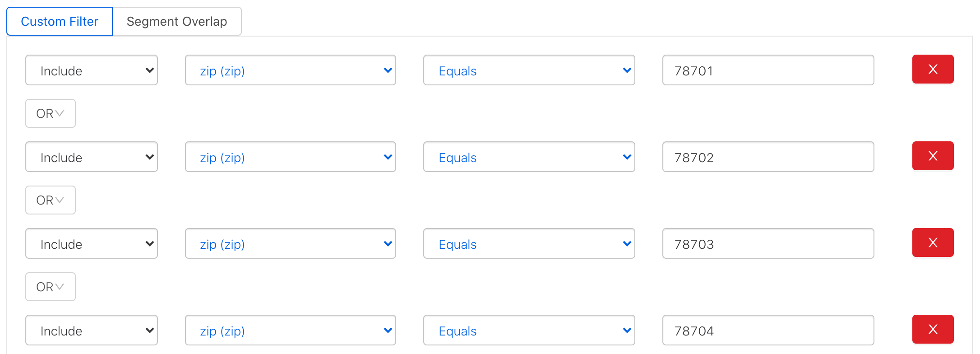
Task: Expand Equals operator dropdown for 78703 row
Action: [x=529, y=243]
